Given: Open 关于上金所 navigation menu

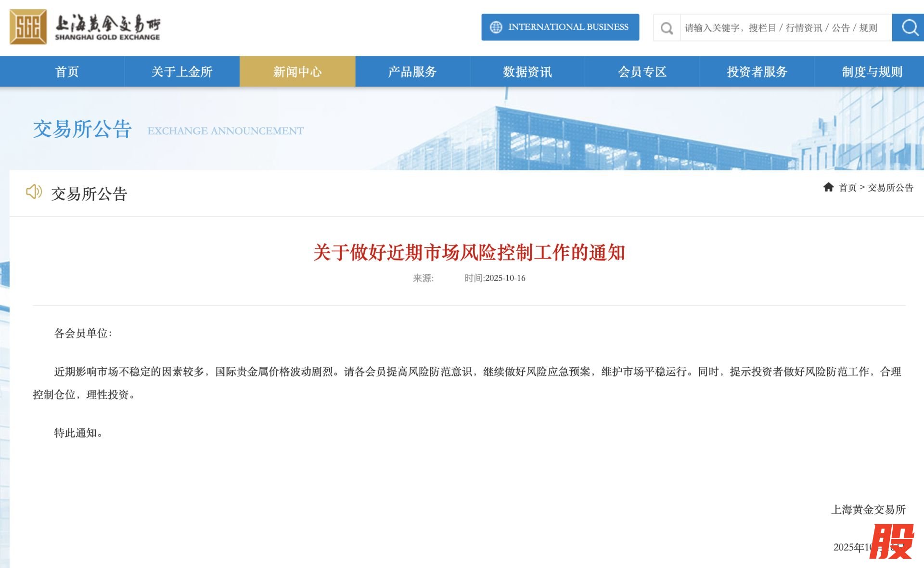Looking at the screenshot, I should (x=182, y=72).
